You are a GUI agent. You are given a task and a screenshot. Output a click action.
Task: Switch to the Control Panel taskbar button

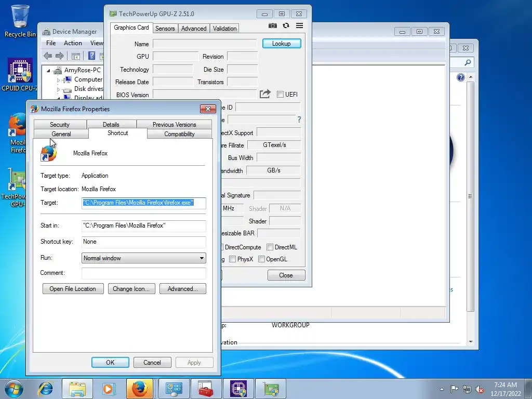(174, 389)
